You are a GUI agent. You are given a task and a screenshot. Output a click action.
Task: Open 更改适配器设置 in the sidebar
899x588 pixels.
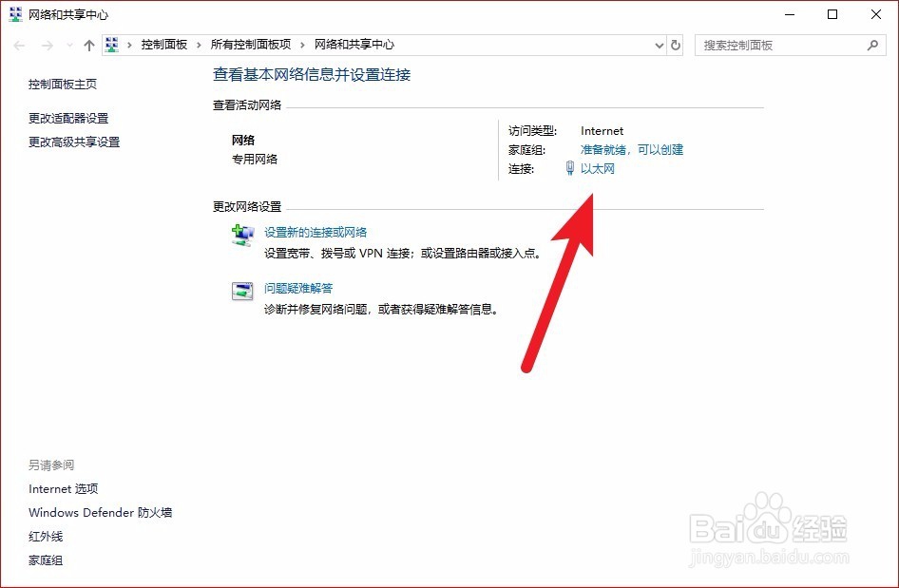tap(67, 118)
